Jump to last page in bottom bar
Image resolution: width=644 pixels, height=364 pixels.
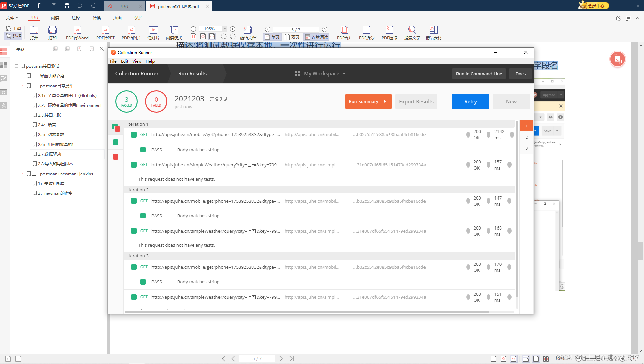coord(292,359)
